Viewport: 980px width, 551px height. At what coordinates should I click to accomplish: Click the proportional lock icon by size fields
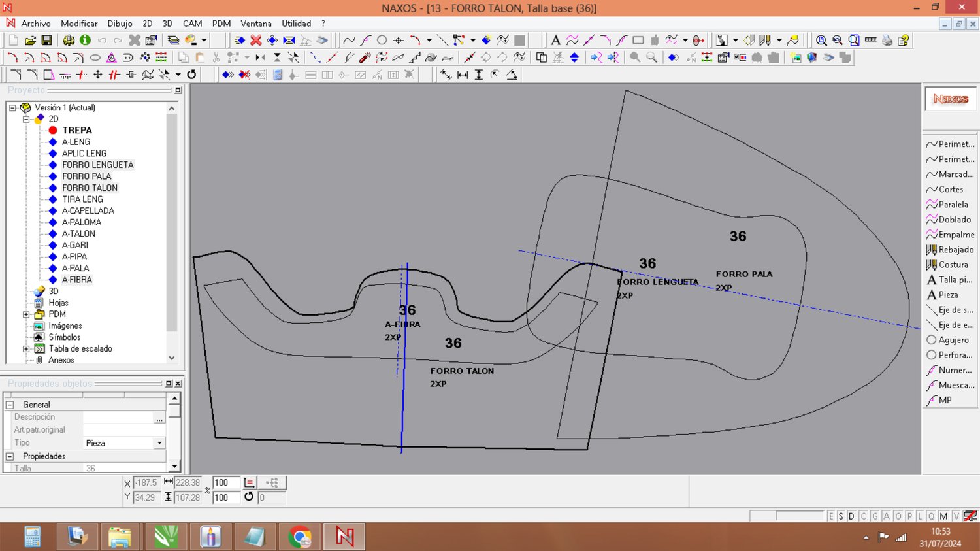click(x=249, y=483)
